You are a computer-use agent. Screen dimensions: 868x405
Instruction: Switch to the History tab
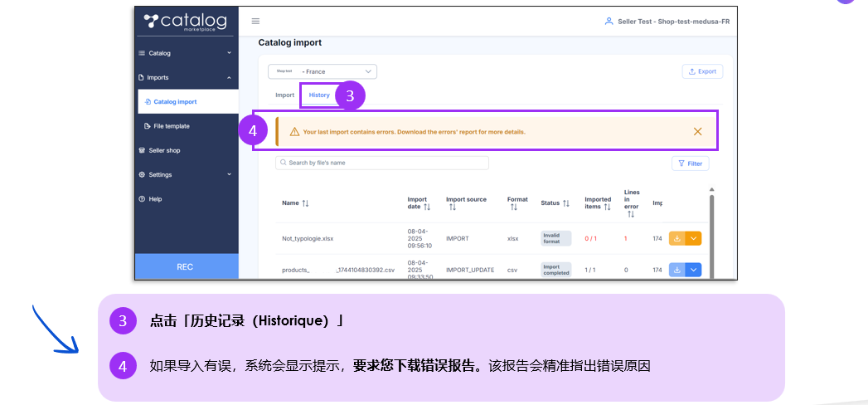click(x=319, y=95)
